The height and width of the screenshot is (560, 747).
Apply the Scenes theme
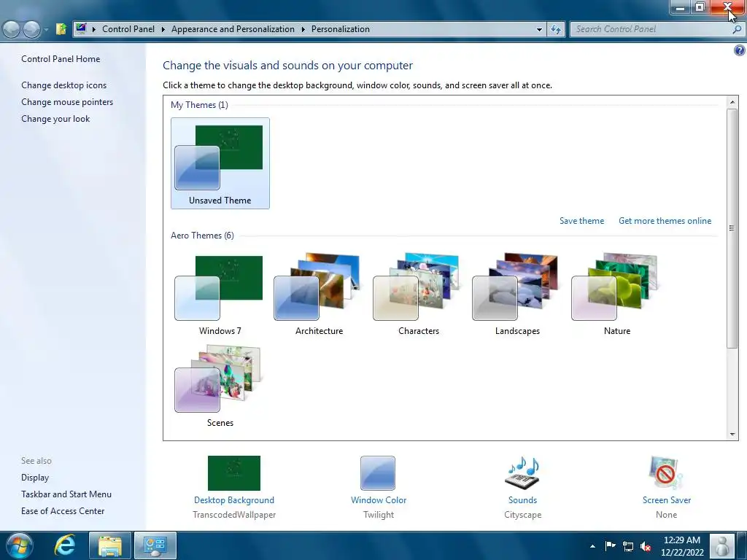[x=220, y=386]
